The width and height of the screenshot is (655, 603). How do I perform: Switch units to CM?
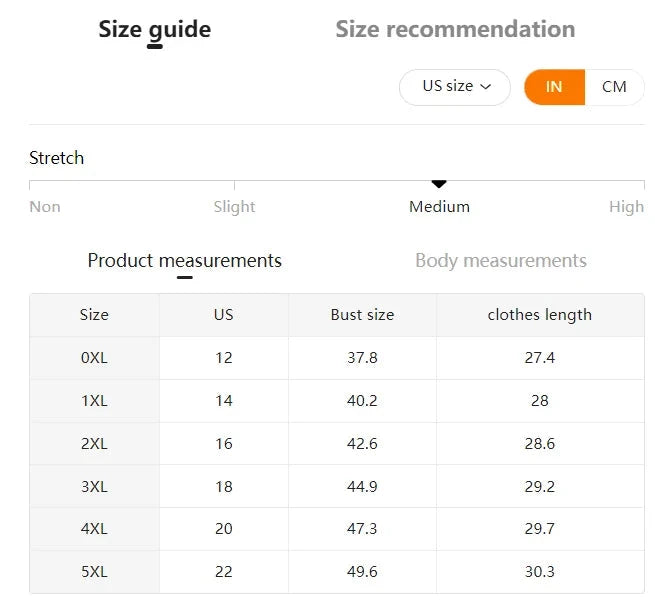coord(614,87)
